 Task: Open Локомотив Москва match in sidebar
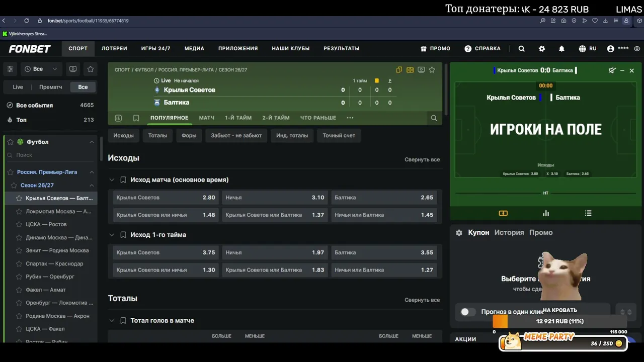click(58, 211)
